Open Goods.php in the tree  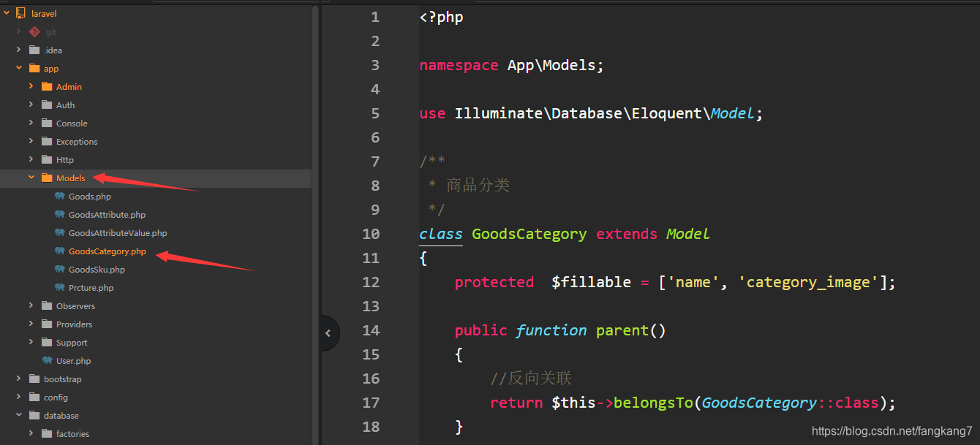[90, 197]
